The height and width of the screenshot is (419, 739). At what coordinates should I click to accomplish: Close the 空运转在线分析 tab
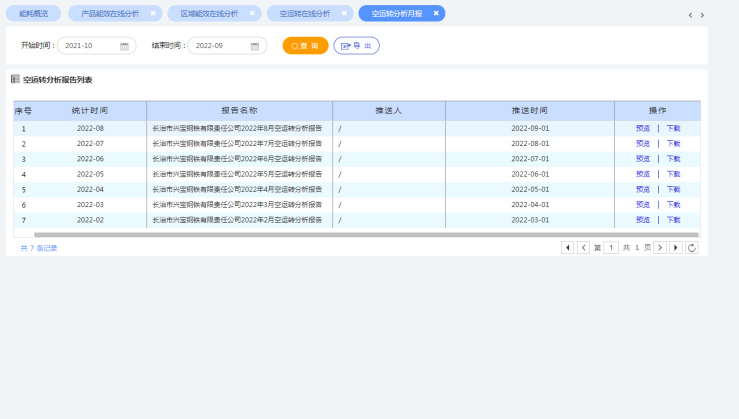click(x=344, y=14)
